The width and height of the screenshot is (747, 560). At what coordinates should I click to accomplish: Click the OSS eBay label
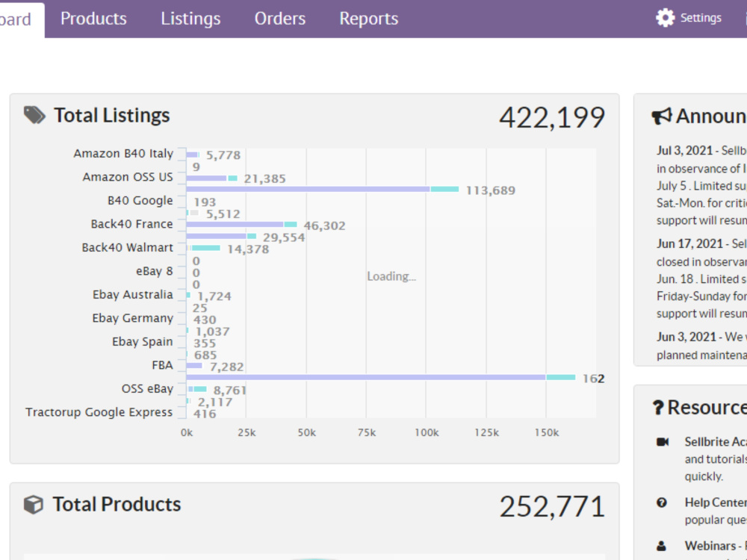click(147, 389)
